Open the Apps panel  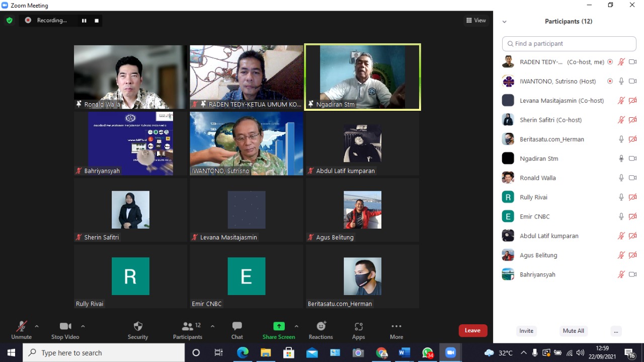[x=358, y=330]
